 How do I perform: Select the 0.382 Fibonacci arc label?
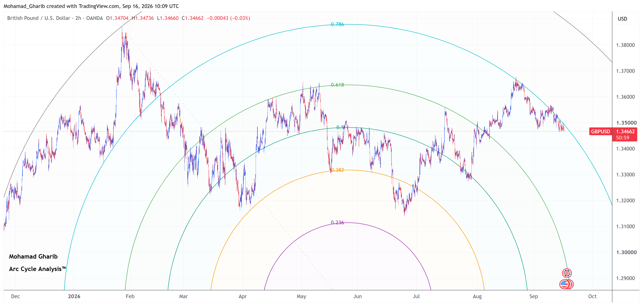pyautogui.click(x=337, y=170)
